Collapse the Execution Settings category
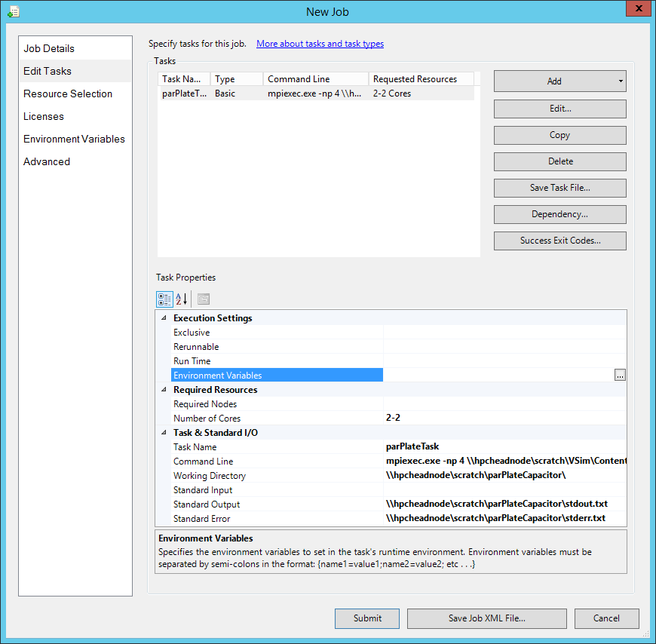 (x=164, y=318)
